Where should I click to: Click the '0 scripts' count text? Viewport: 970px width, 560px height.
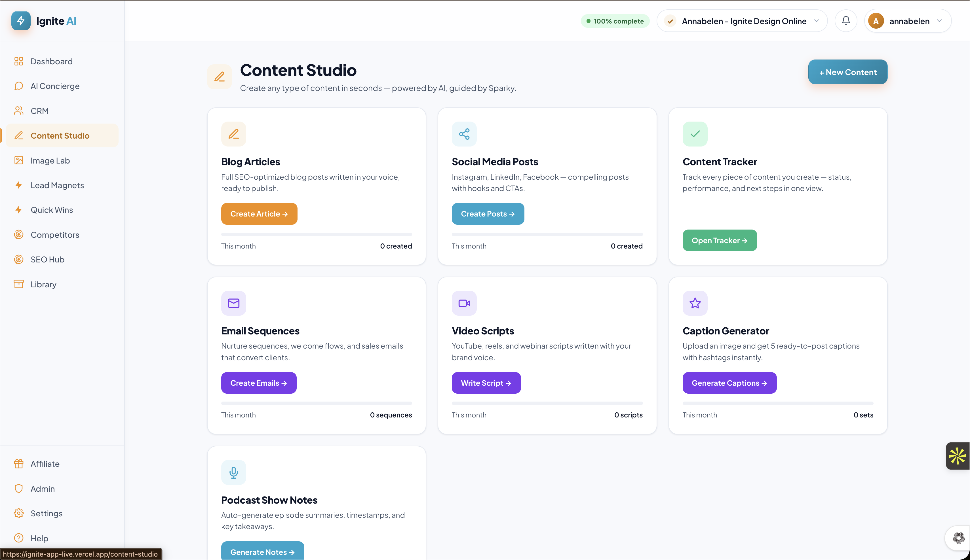point(628,415)
